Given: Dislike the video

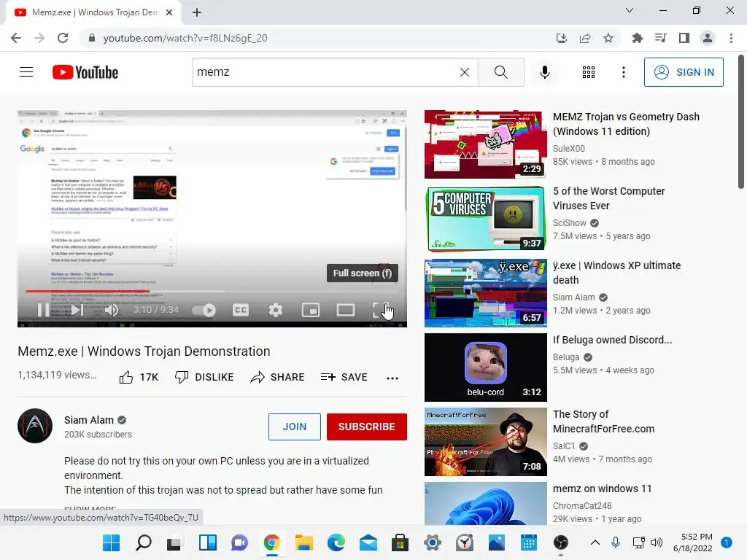Looking at the screenshot, I should pyautogui.click(x=204, y=377).
